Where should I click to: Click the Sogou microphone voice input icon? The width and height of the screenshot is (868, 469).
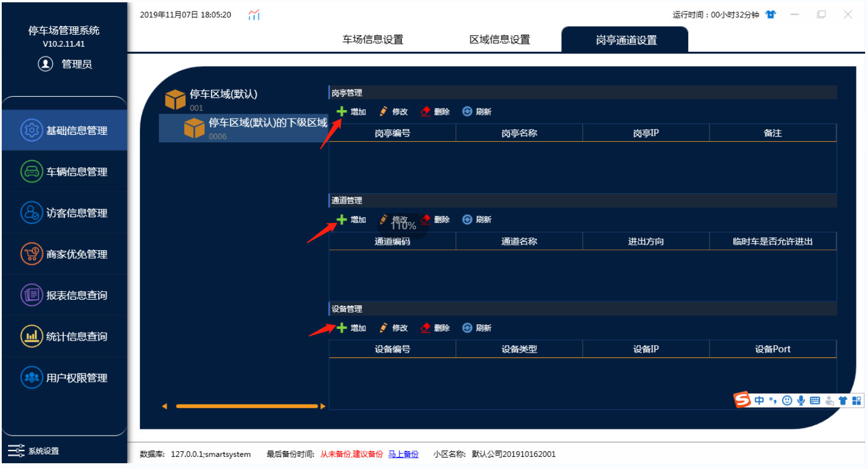click(x=801, y=400)
